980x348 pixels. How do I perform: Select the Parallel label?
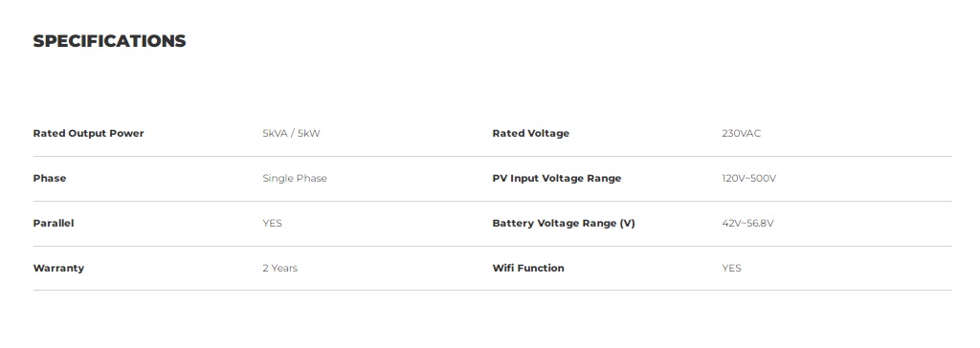(x=54, y=223)
